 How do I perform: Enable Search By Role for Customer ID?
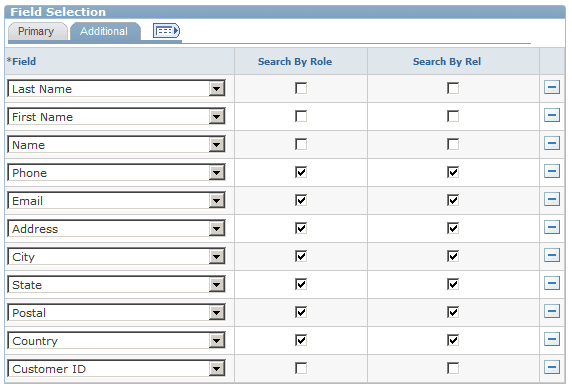tap(301, 368)
